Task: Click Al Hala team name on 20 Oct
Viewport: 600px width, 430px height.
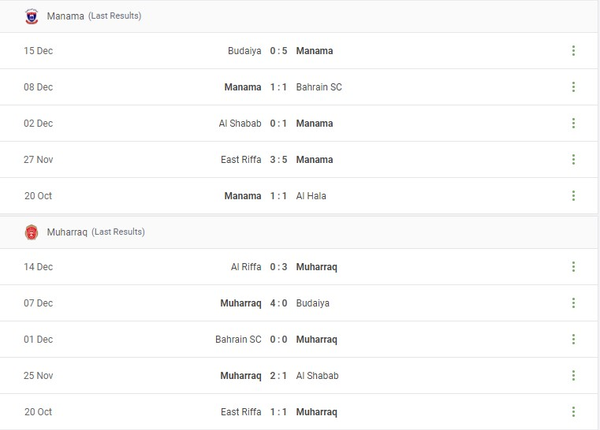Action: pos(311,196)
